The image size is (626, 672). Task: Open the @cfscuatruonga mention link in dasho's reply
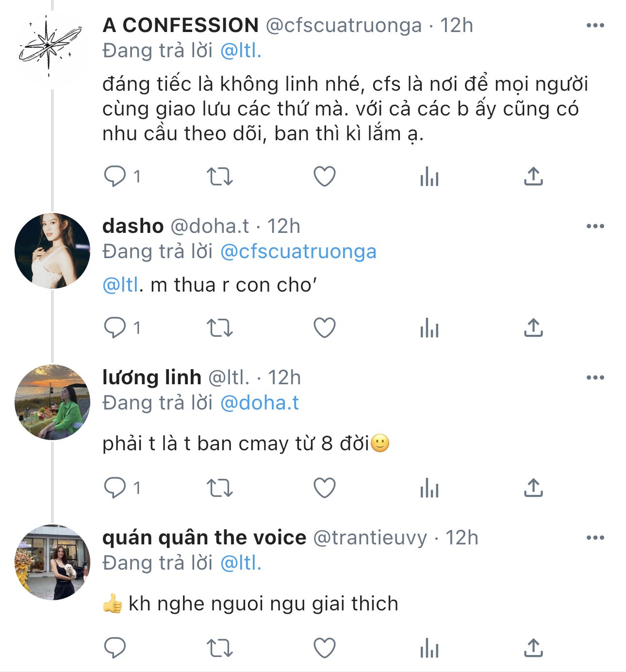pyautogui.click(x=298, y=251)
